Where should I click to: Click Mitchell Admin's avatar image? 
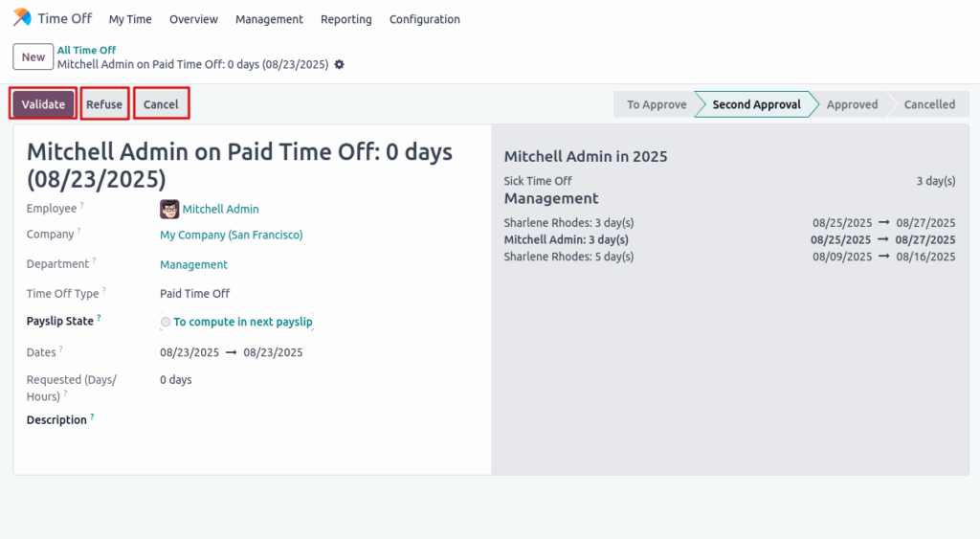click(x=169, y=209)
